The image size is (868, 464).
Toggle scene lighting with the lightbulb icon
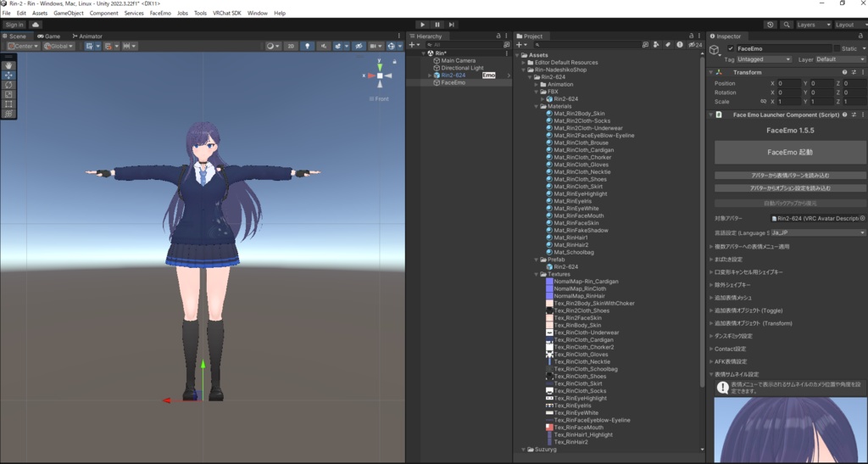(x=307, y=46)
